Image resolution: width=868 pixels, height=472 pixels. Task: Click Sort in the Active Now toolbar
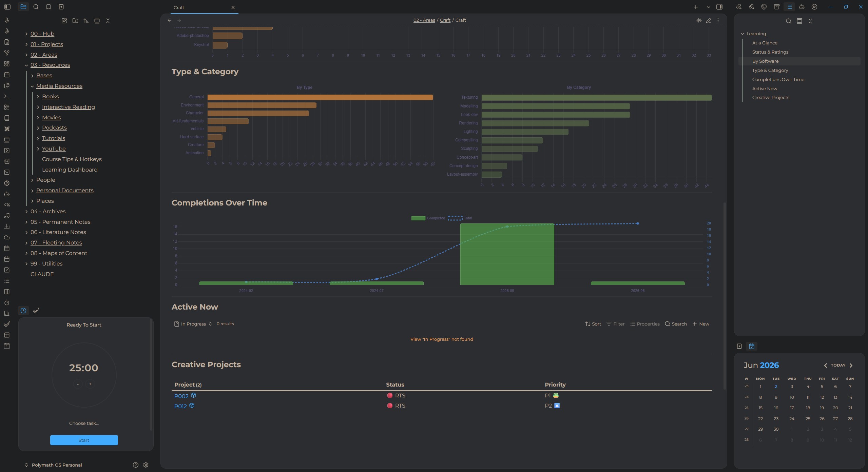click(x=593, y=324)
